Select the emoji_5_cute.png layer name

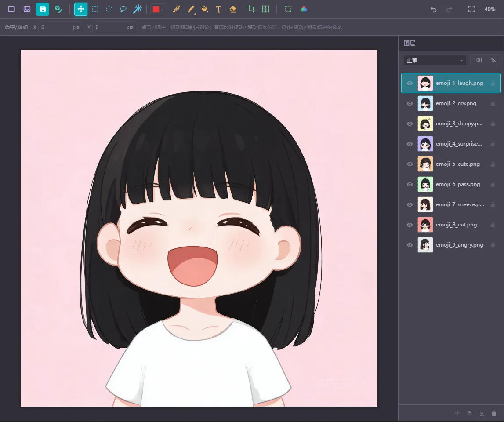click(458, 164)
